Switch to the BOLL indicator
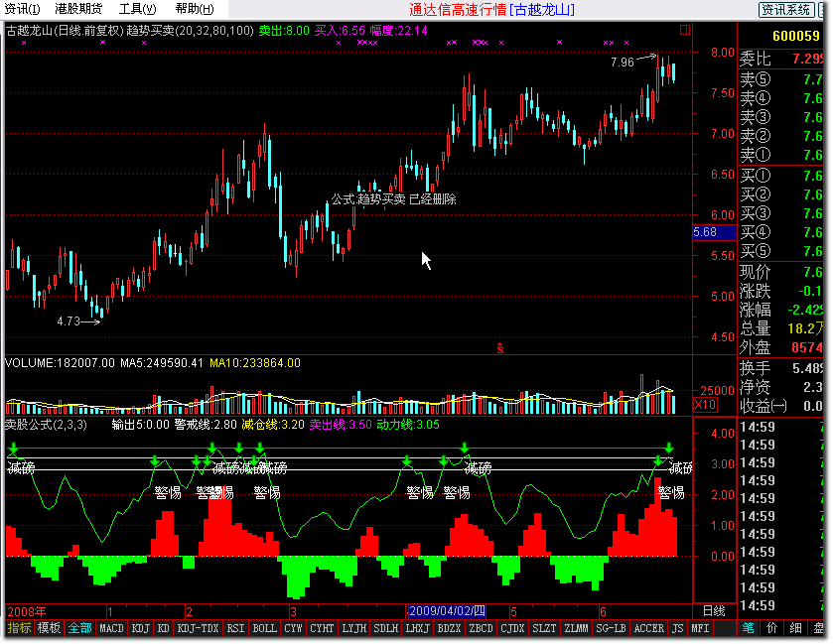The width and height of the screenshot is (833, 644). click(264, 628)
